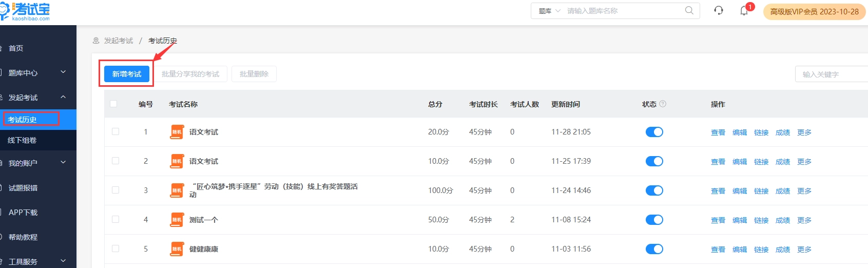This screenshot has height=268, width=868.
Task: Disable the status switch for 测试一个
Action: pyautogui.click(x=654, y=220)
